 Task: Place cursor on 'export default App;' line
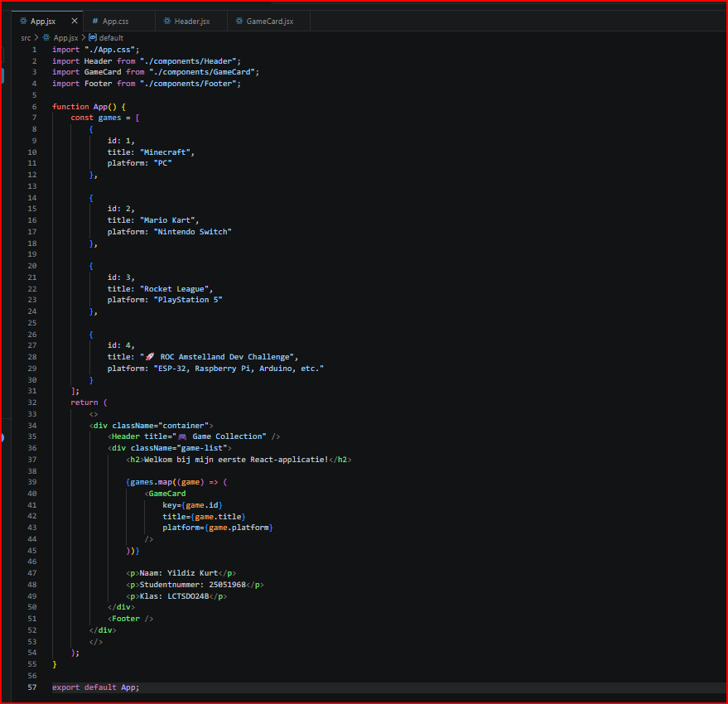(95, 687)
